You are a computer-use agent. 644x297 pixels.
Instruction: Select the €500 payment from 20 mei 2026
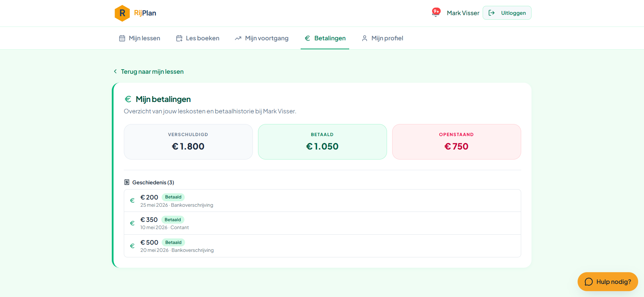pos(322,246)
